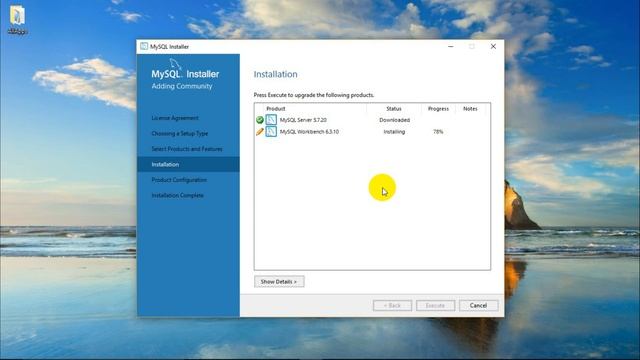
Task: Select the MySQL Workbench 6.3.10 row text
Action: (x=309, y=132)
